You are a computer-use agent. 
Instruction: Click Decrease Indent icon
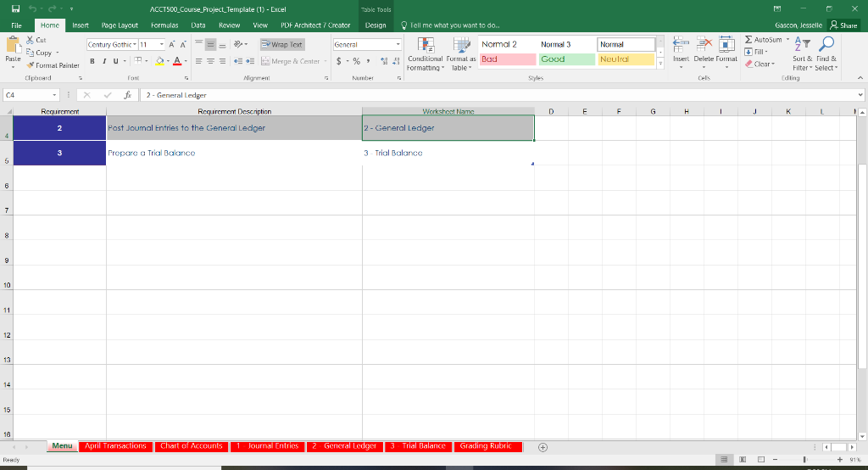238,61
